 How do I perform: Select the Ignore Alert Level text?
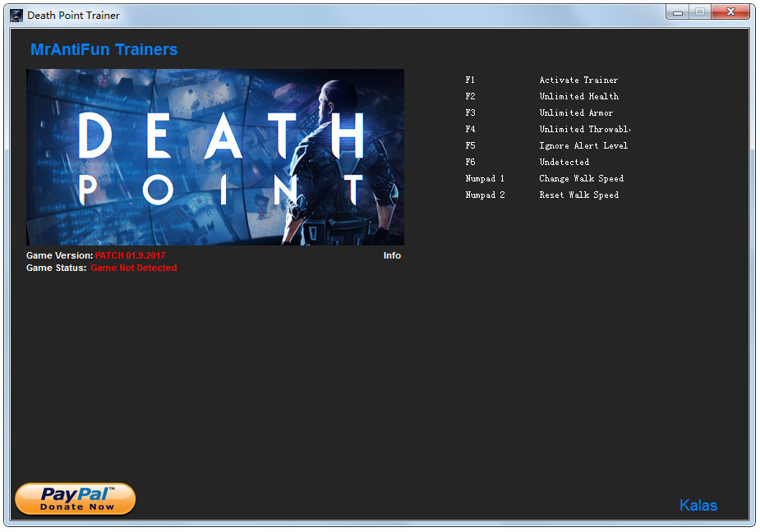583,146
